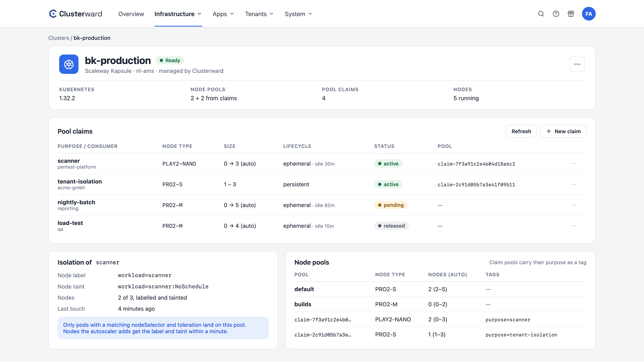The height and width of the screenshot is (362, 644).
Task: Expand the System dropdown menu
Action: coord(298,14)
